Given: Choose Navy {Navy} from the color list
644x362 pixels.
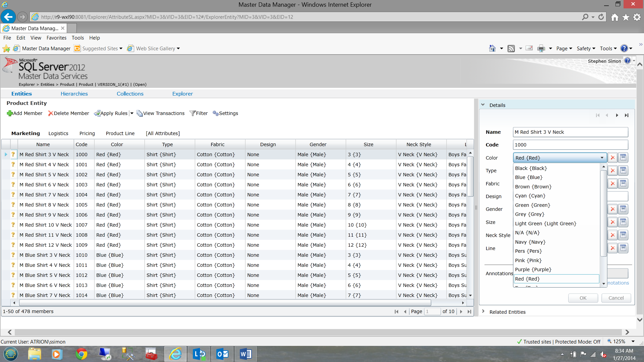Looking at the screenshot, I should (530, 242).
